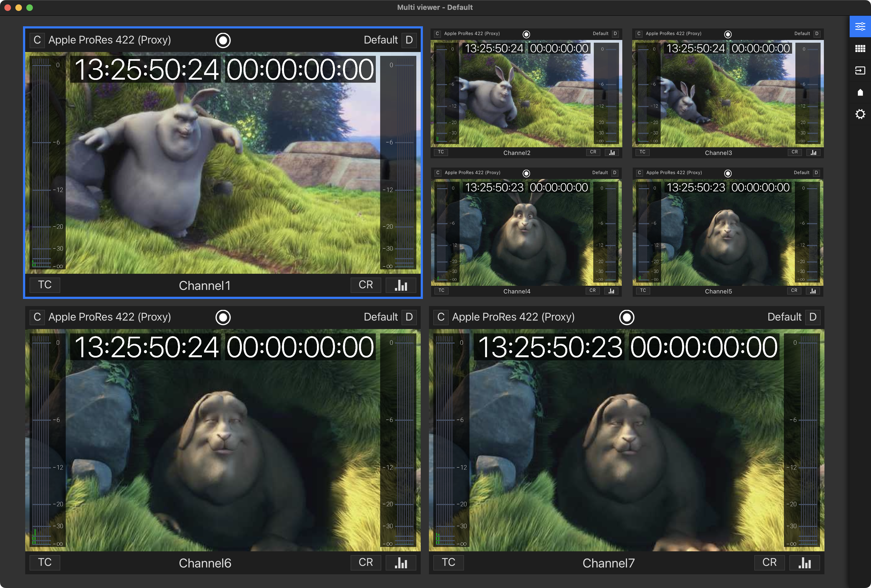The width and height of the screenshot is (871, 588).
Task: Toggle audio meters icon on Channel2
Action: 612,152
